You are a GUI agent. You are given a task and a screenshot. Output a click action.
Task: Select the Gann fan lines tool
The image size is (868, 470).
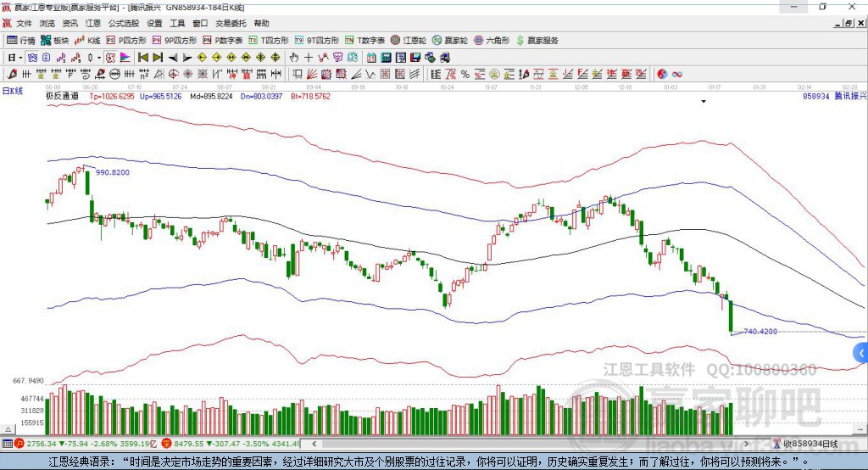(x=312, y=75)
